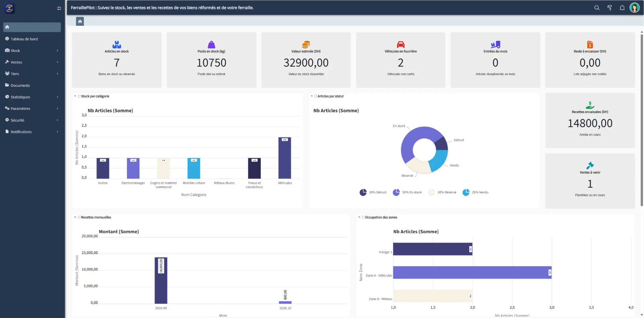Click the Valeur estimée coins icon

tap(306, 44)
